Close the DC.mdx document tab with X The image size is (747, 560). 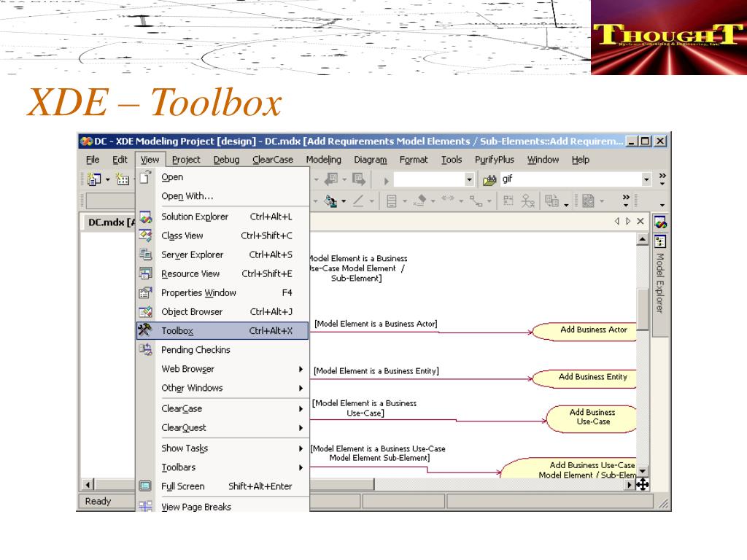coord(640,222)
